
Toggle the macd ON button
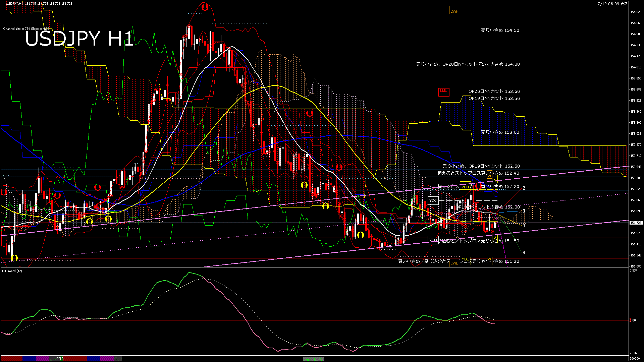pos(314,359)
